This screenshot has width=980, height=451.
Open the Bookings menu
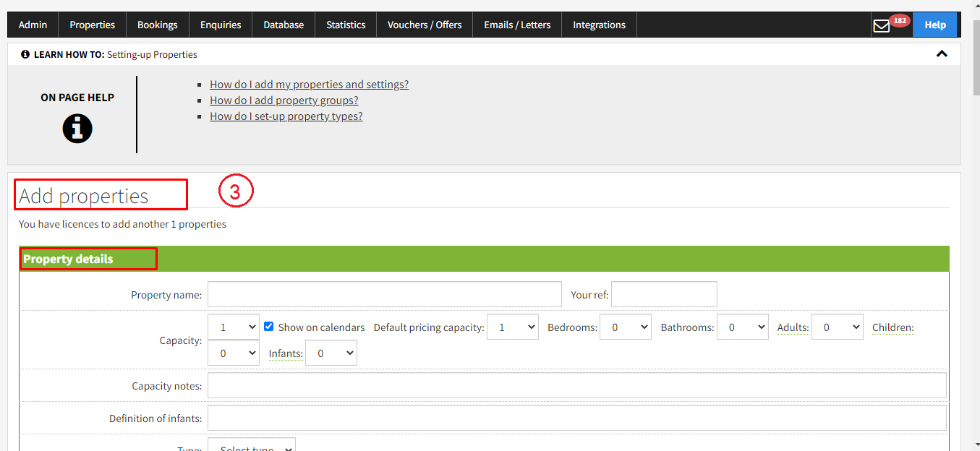click(x=157, y=25)
